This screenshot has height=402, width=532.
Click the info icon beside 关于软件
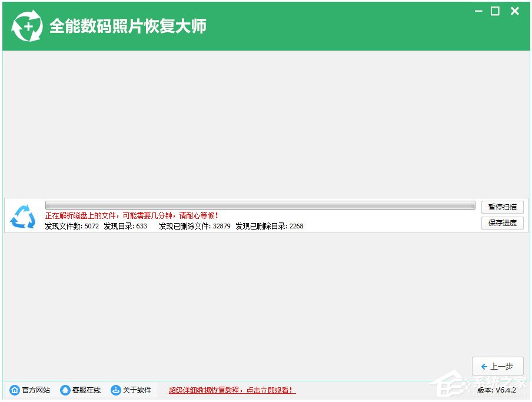[x=116, y=390]
